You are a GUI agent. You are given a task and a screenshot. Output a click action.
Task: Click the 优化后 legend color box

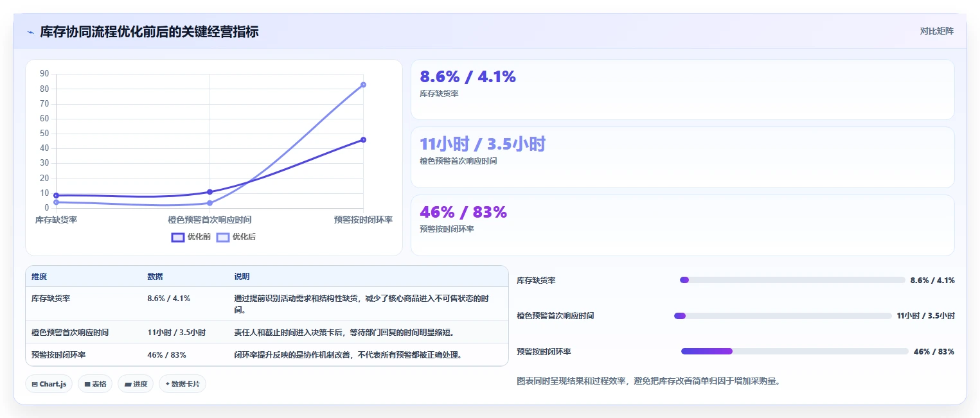coord(223,238)
